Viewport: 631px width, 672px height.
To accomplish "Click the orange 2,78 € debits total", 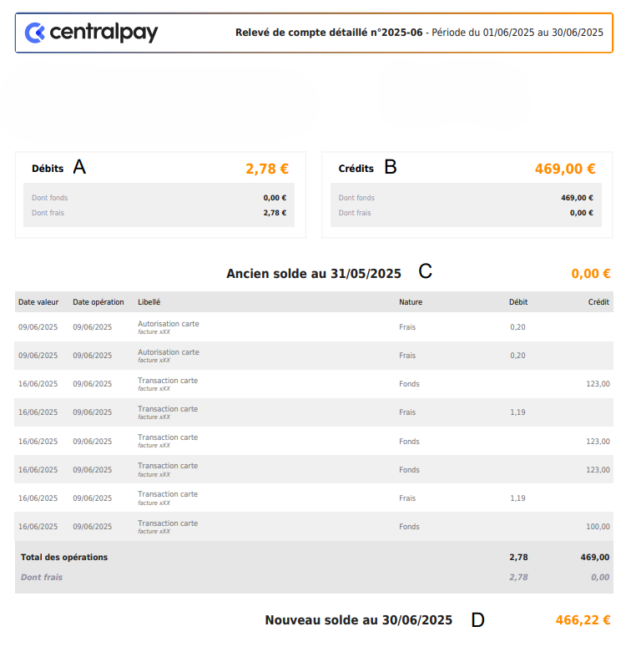I will pyautogui.click(x=267, y=169).
